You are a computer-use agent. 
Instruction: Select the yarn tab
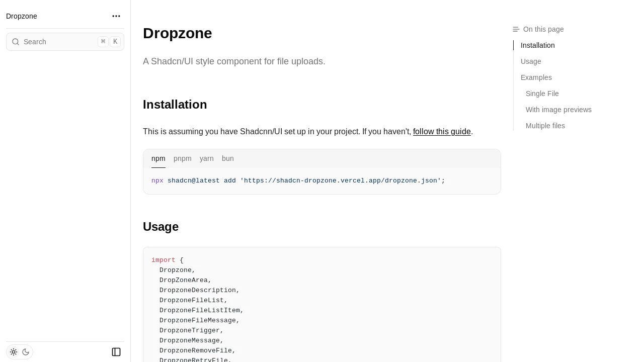207,158
